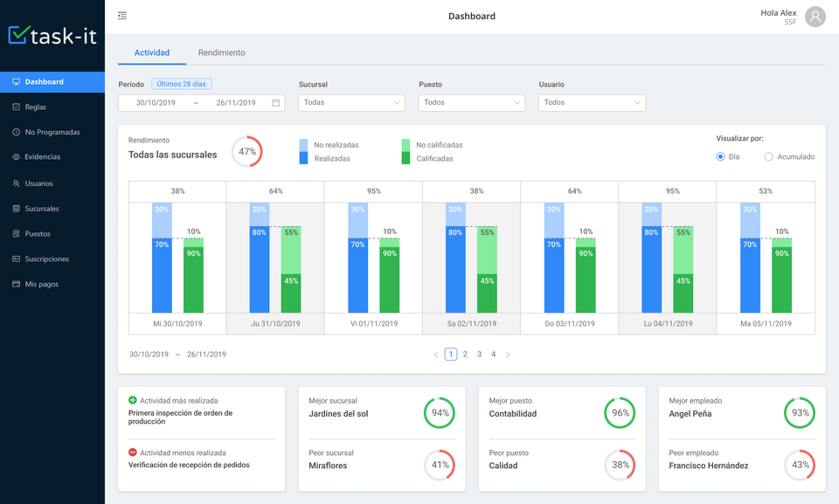Image resolution: width=839 pixels, height=504 pixels.
Task: Click the Sucursales store icon
Action: 16,209
